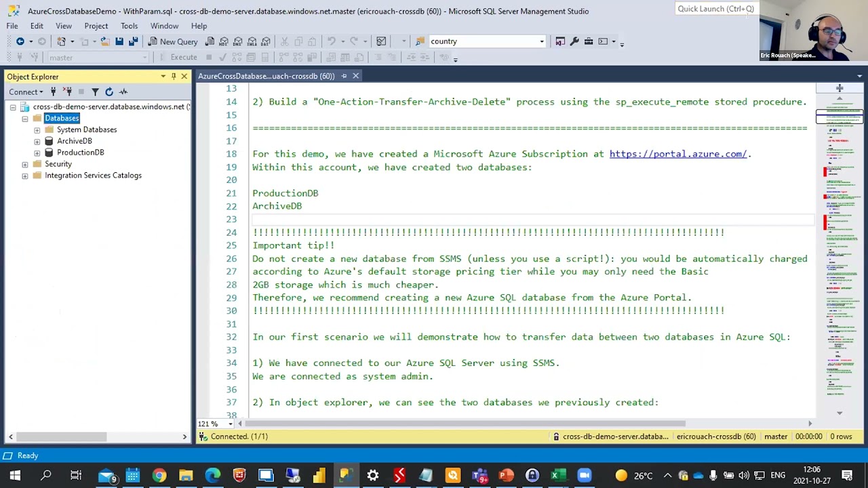Screen dimensions: 868x488
Task: Click the split editor handle above scrollbar
Action: [x=839, y=88]
